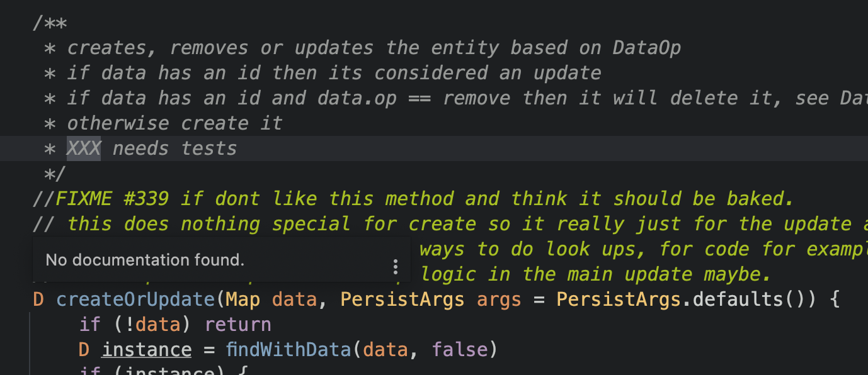Select the PersistArgs type annotation
Image resolution: width=868 pixels, height=375 pixels.
point(402,299)
